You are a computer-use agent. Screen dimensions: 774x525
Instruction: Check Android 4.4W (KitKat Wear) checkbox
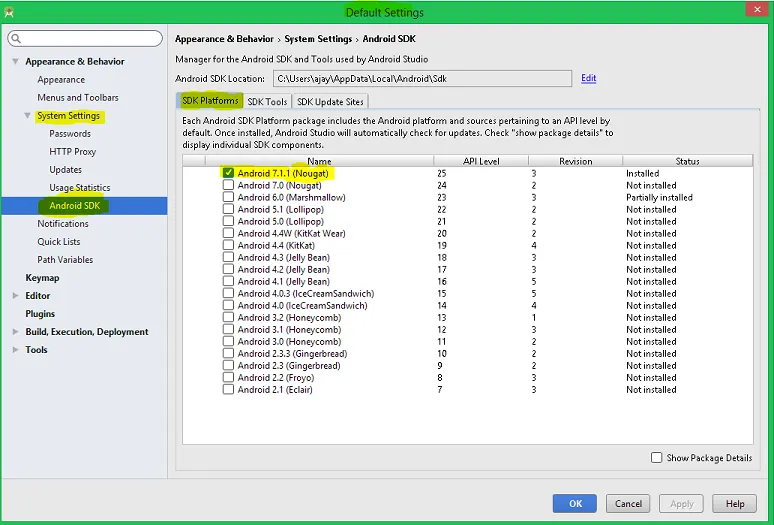(x=228, y=233)
